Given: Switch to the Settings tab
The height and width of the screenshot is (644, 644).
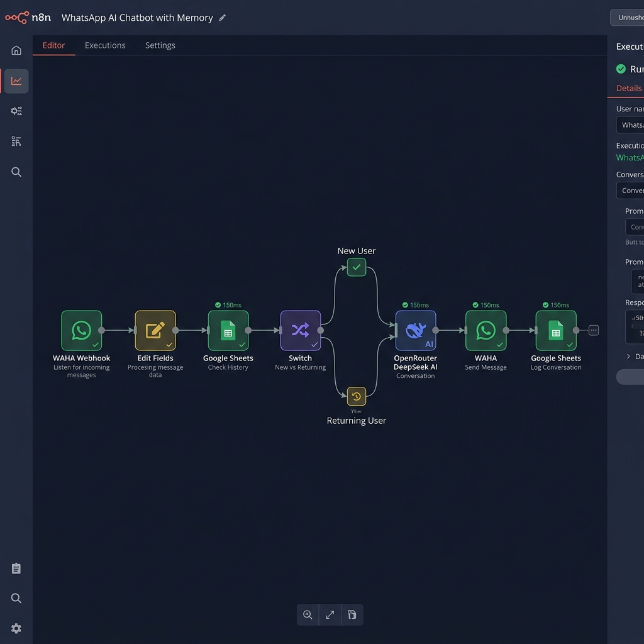Looking at the screenshot, I should [x=160, y=45].
